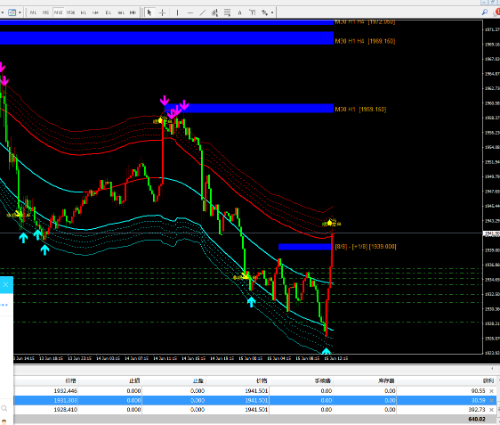The width and height of the screenshot is (500, 425).
Task: Close the order with 90.55 profit
Action: click(x=491, y=391)
